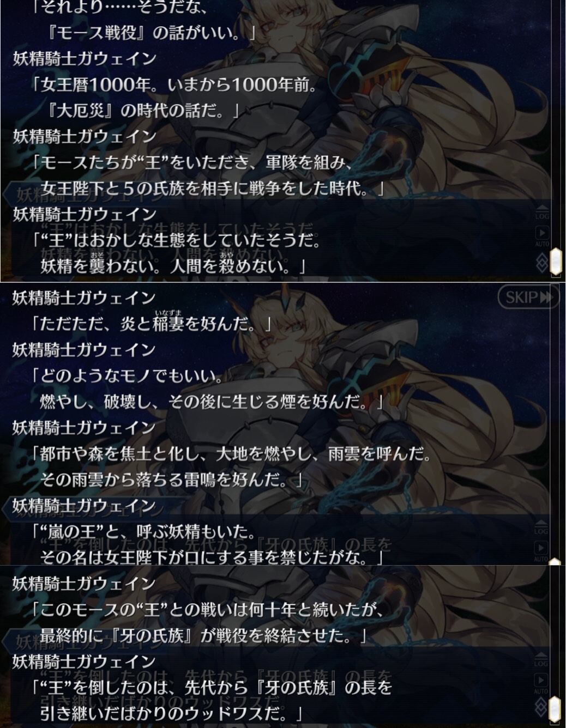
Task: Select the log line starting with 女王暦1000年
Action: (174, 85)
